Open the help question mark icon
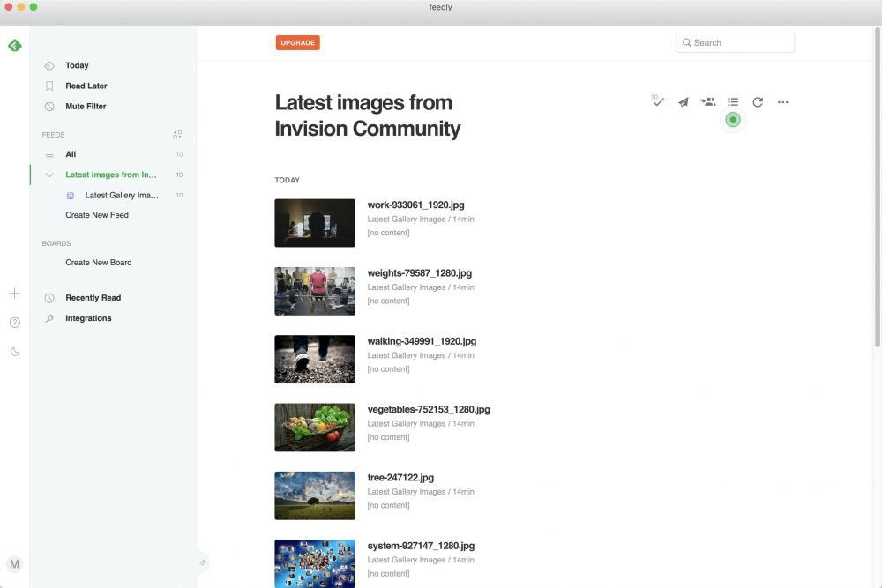The height and width of the screenshot is (588, 882). click(x=14, y=323)
